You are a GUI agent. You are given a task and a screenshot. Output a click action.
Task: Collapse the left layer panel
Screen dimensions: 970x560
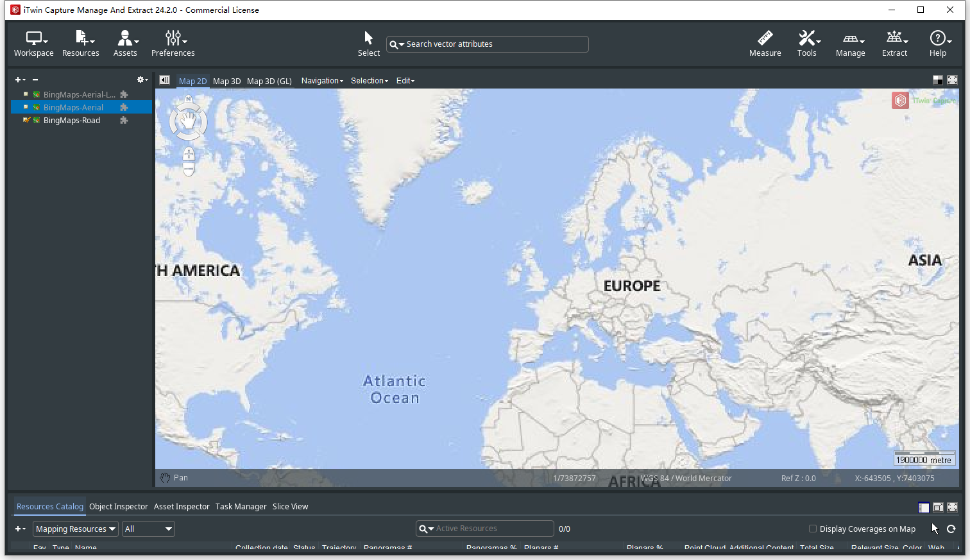(165, 80)
